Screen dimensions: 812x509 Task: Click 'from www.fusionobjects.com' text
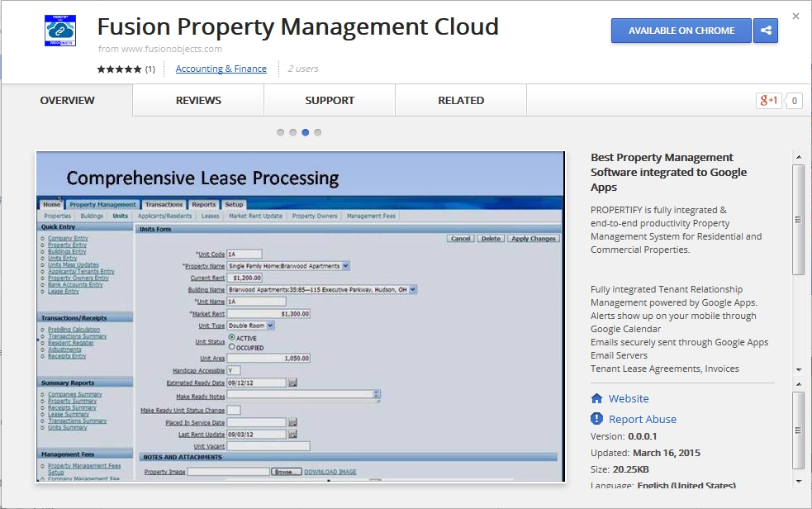coord(160,49)
